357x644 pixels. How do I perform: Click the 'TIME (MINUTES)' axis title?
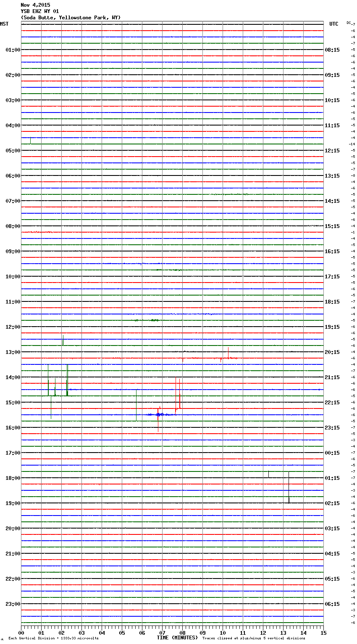[x=177, y=638]
